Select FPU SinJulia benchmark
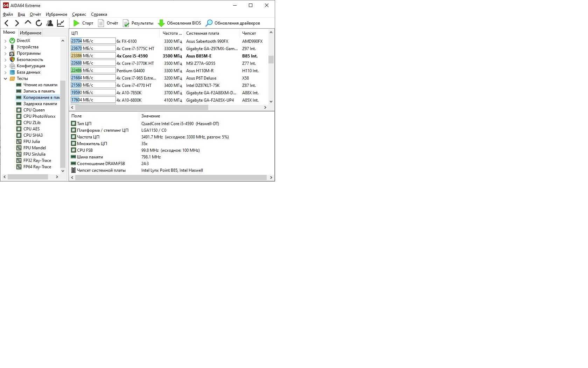Image resolution: width=588 pixels, height=368 pixels. coord(31,154)
